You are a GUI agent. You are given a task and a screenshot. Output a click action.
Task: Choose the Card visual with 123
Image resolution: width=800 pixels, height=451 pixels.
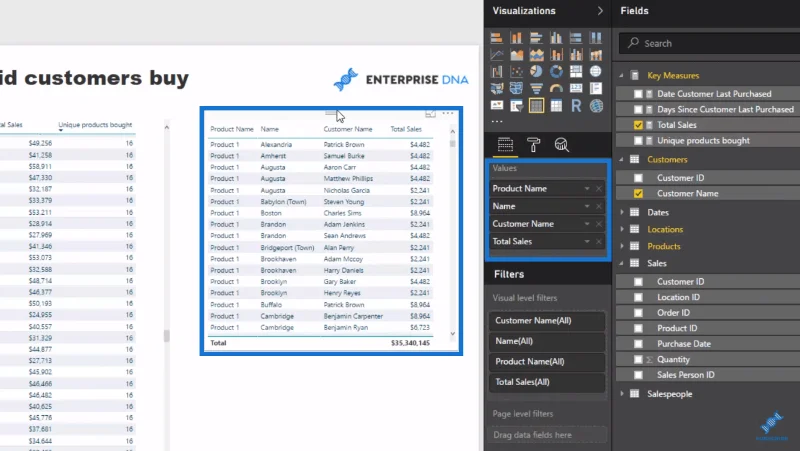coord(576,88)
